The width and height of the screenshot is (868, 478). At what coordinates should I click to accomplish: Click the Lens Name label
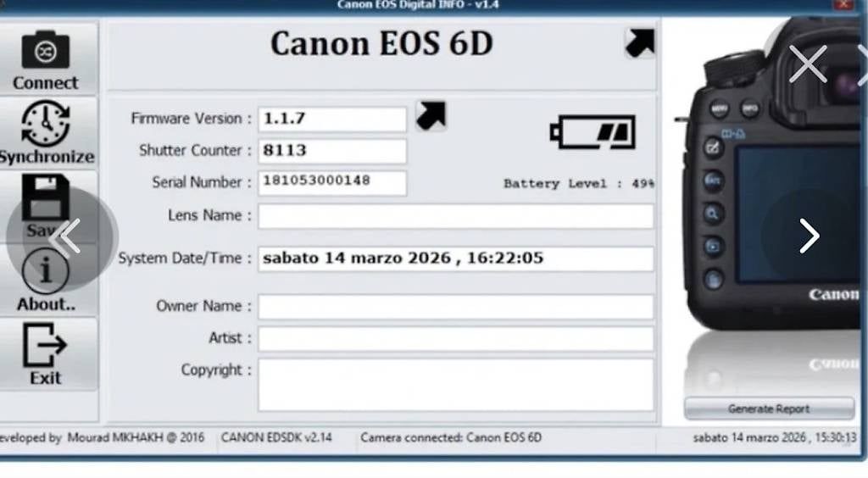210,215
